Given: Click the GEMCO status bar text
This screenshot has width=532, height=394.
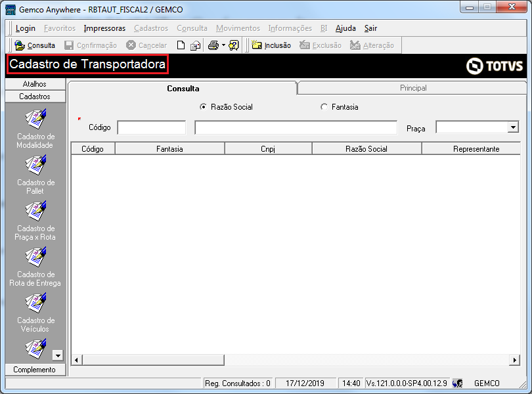Looking at the screenshot, I should point(487,383).
